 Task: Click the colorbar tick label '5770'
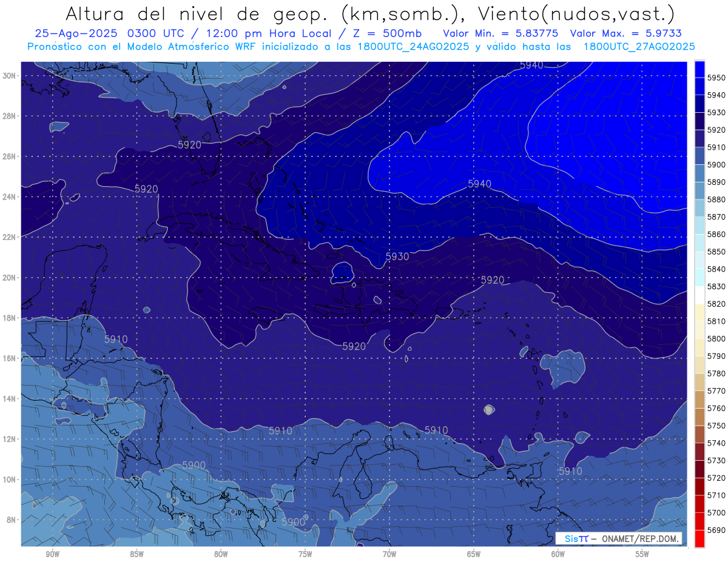(x=717, y=390)
